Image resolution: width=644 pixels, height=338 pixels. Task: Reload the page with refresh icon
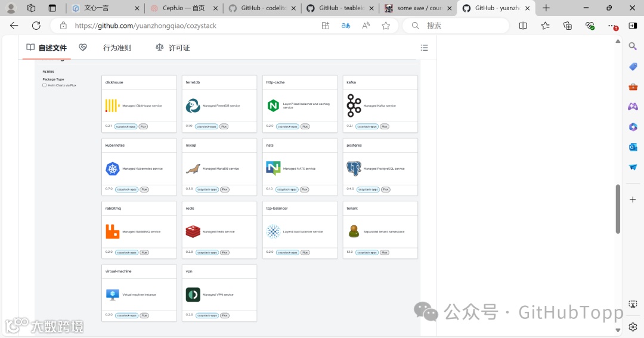(36, 26)
